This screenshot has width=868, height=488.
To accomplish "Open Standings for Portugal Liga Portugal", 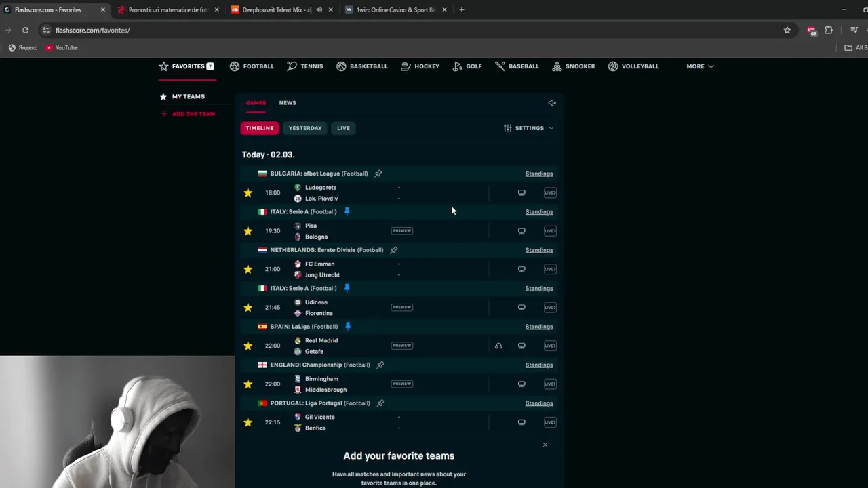I will click(539, 403).
